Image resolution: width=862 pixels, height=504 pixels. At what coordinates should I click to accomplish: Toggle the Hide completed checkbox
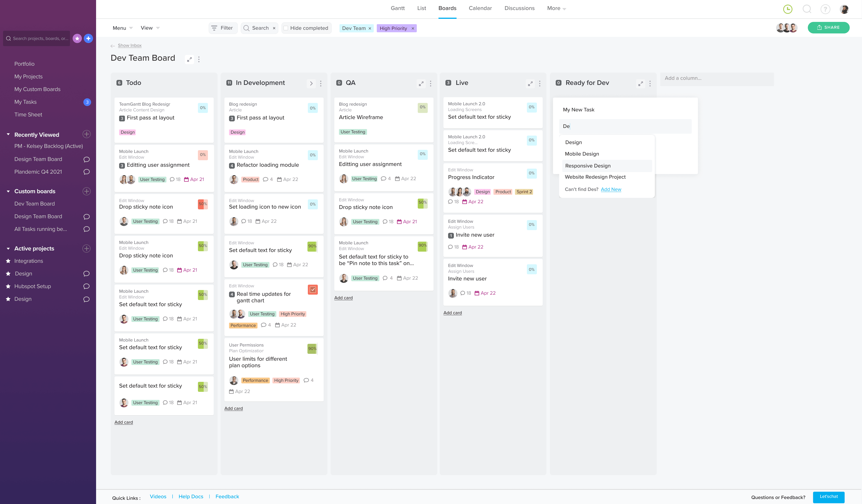tap(286, 28)
